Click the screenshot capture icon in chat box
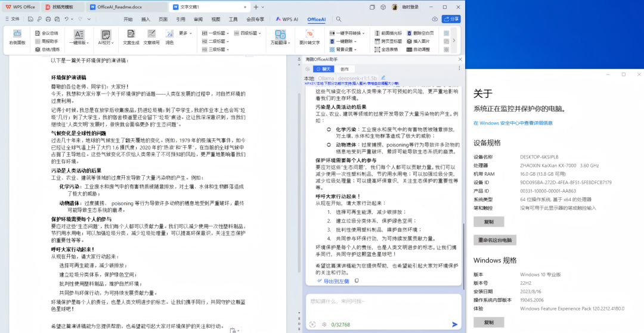 coord(312,324)
